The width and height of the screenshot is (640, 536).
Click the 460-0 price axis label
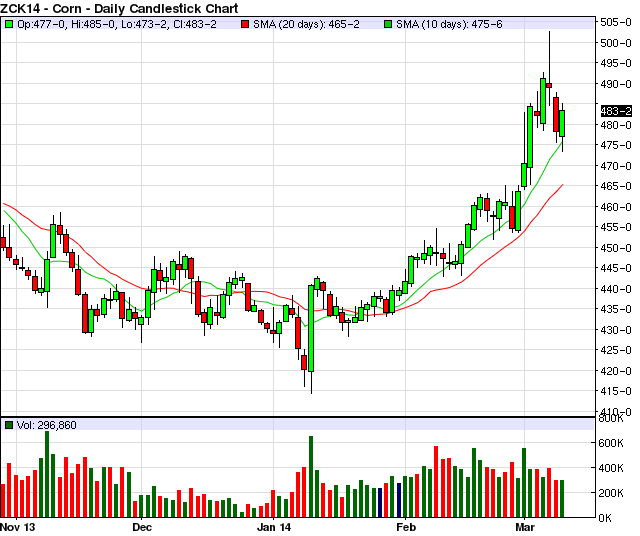coord(616,207)
